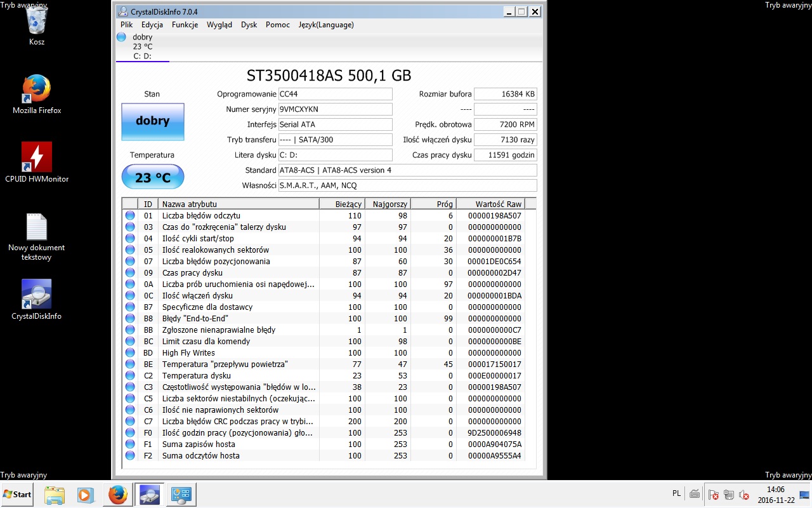
Task: Click the muted volume tray icon
Action: [x=744, y=495]
